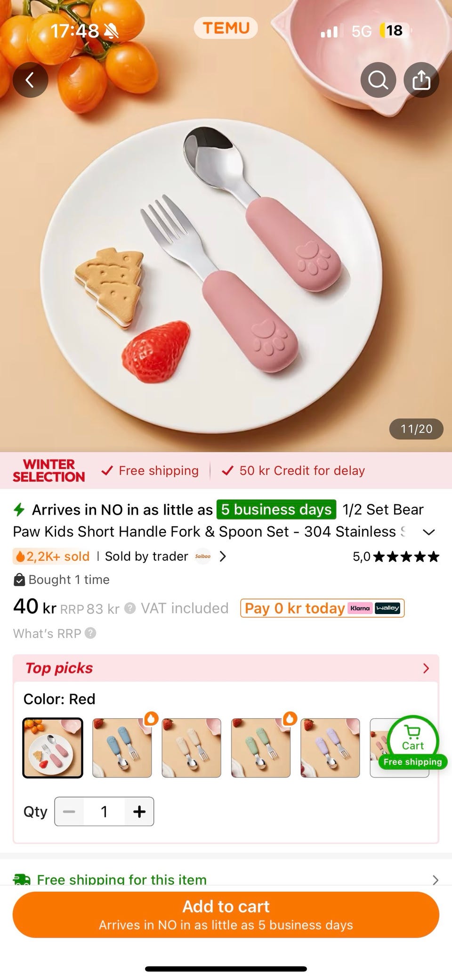Click the Saibao trader logo
The height and width of the screenshot is (980, 452).
point(203,556)
